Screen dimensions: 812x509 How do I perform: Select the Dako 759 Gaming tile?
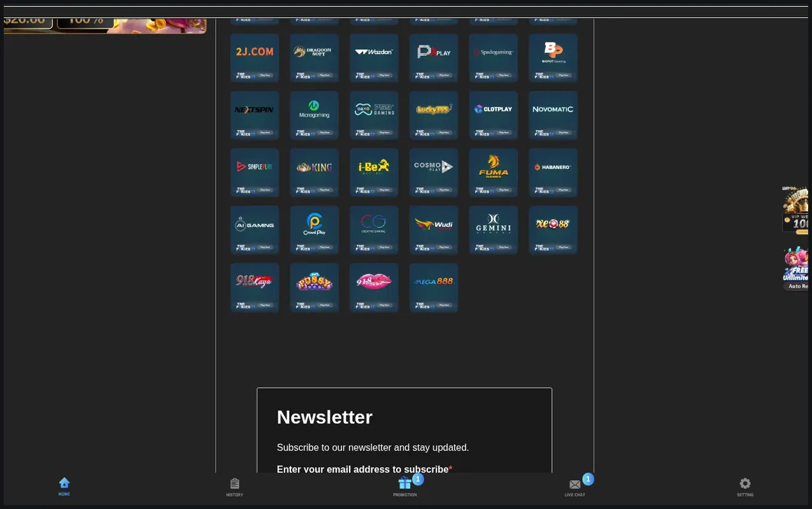click(374, 115)
